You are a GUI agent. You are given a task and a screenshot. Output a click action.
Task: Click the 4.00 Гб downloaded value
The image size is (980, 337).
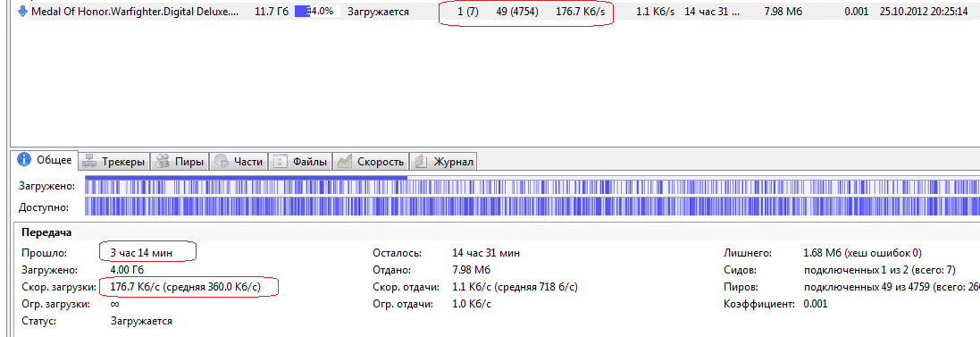coord(127,270)
